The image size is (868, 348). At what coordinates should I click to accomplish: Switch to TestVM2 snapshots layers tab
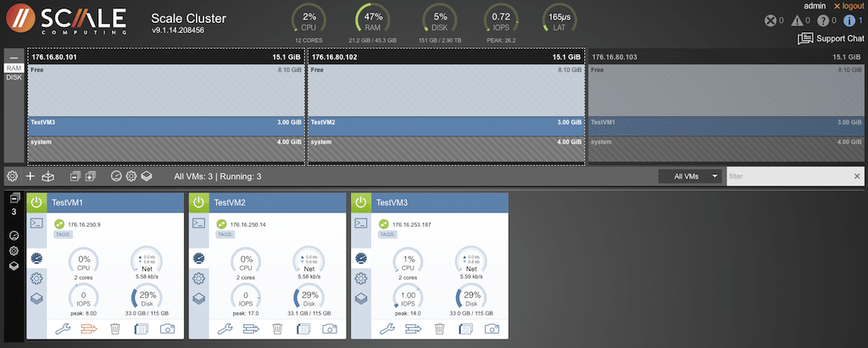point(198,298)
